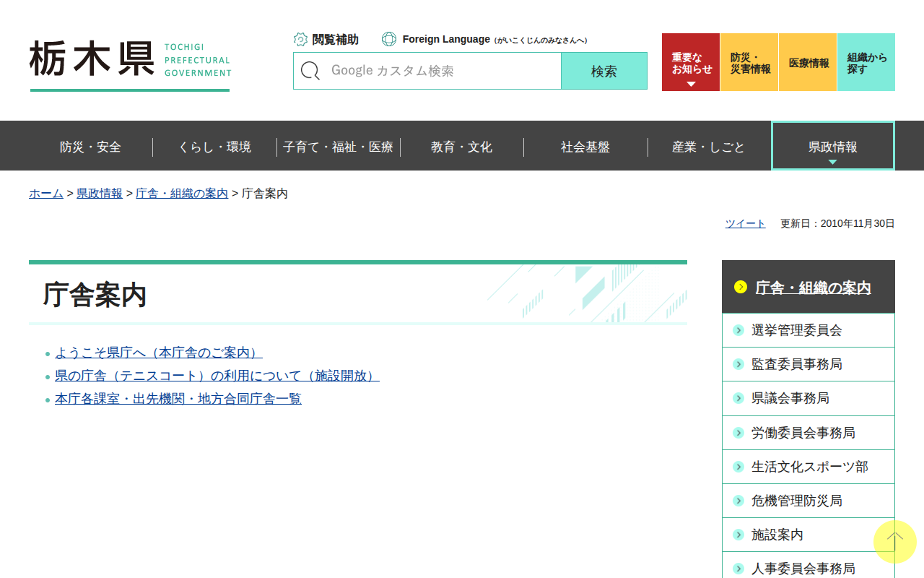Screen dimensions: 924x578
Task: Click the Foreign Language globe icon
Action: (389, 39)
